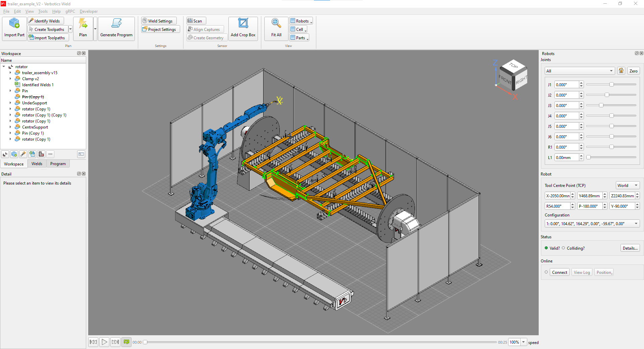Open the playback speed dropdown
The width and height of the screenshot is (644, 349).
click(x=523, y=342)
